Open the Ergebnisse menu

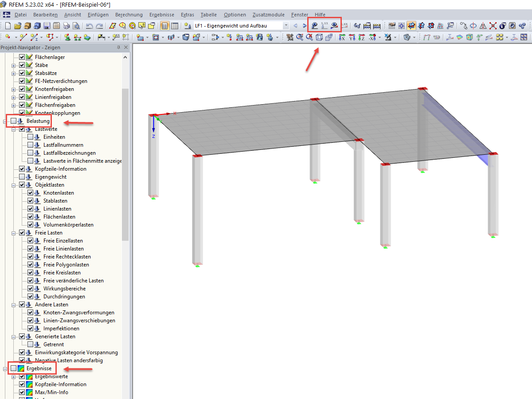coord(162,15)
